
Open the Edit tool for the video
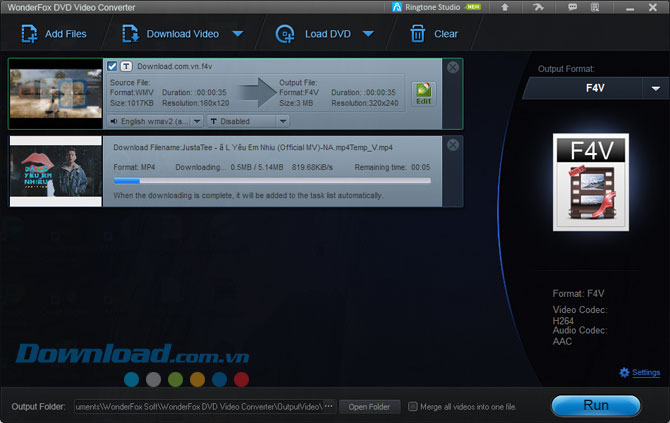click(x=423, y=94)
